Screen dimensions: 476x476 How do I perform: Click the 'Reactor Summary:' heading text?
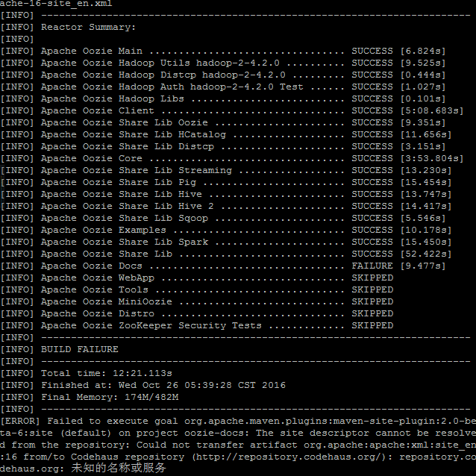(88, 28)
